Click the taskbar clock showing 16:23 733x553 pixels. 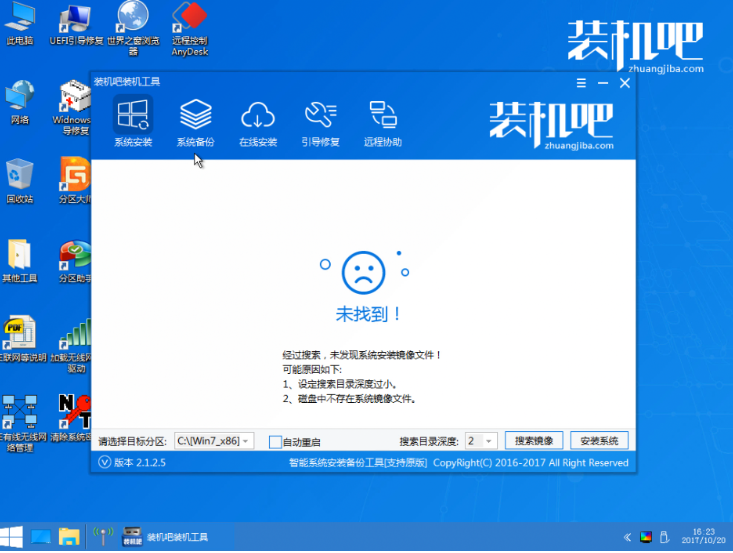[x=701, y=537]
